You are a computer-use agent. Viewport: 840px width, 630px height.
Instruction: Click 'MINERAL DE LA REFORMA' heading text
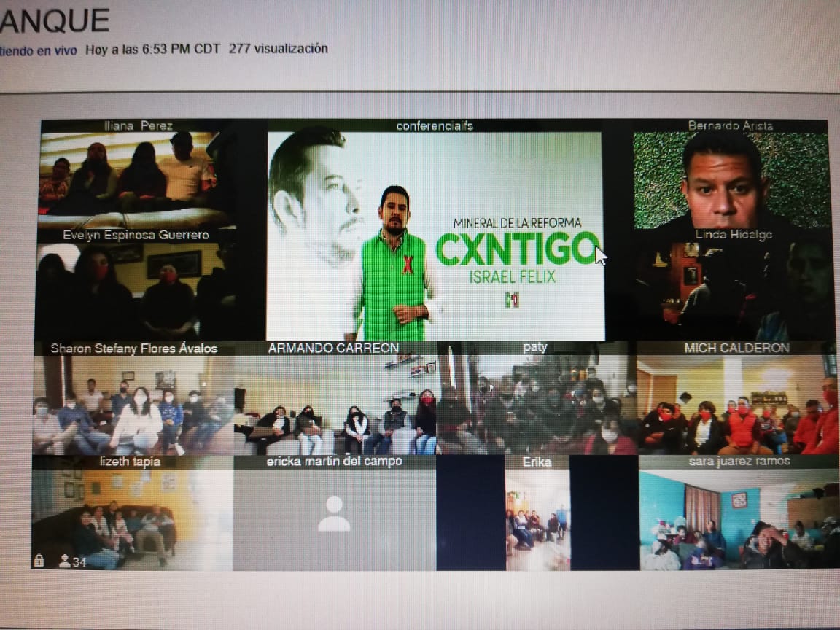[x=517, y=223]
